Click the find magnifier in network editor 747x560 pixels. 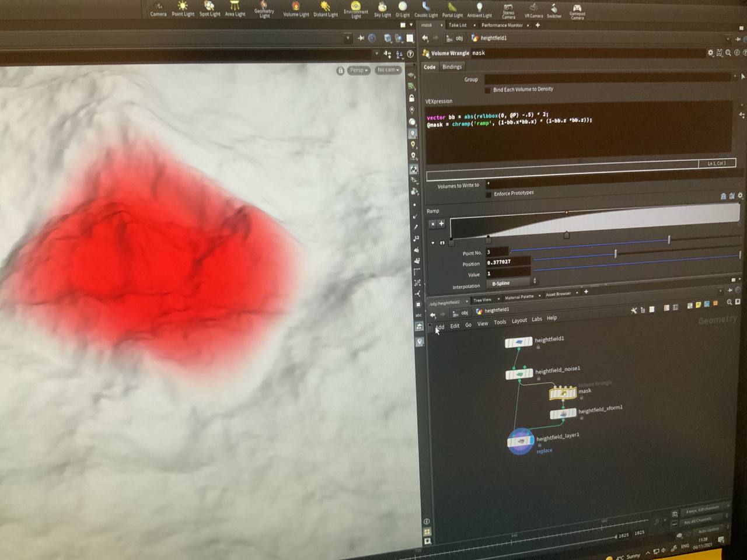(729, 302)
